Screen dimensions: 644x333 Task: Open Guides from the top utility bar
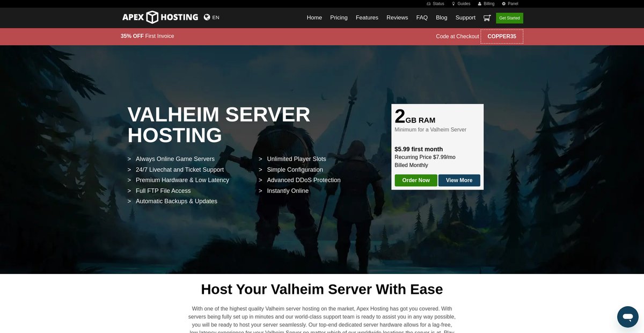pos(461,4)
